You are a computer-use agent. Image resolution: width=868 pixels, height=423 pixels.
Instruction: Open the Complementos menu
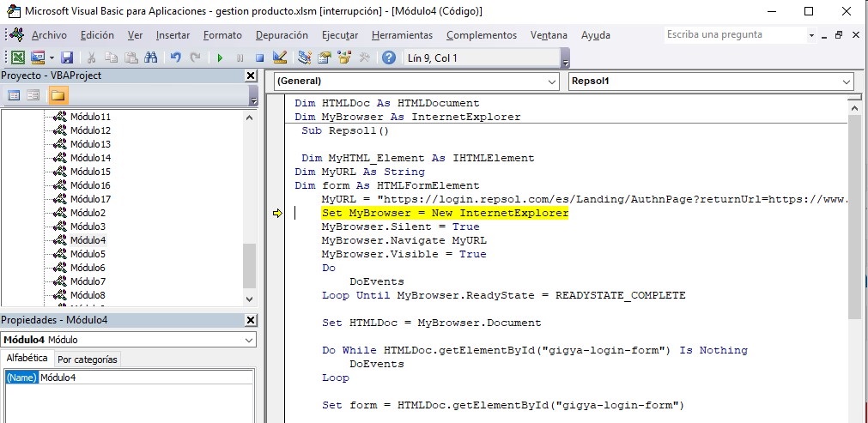tap(482, 35)
